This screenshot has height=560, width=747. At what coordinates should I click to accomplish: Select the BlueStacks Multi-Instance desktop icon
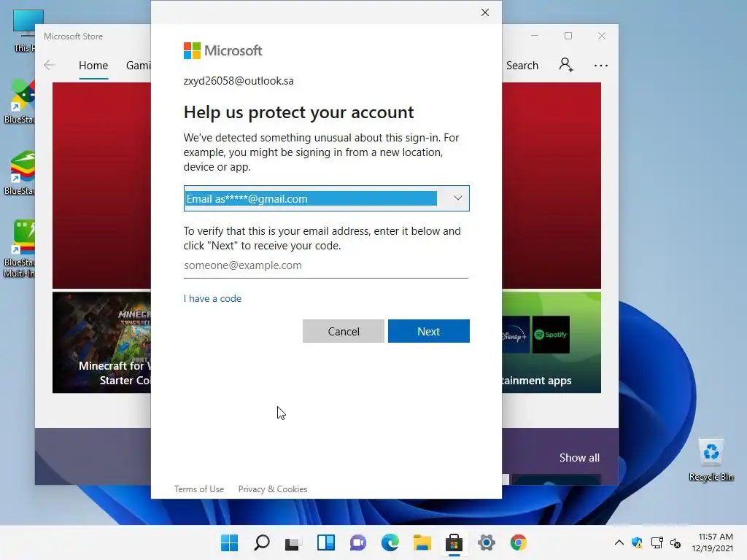[19, 249]
